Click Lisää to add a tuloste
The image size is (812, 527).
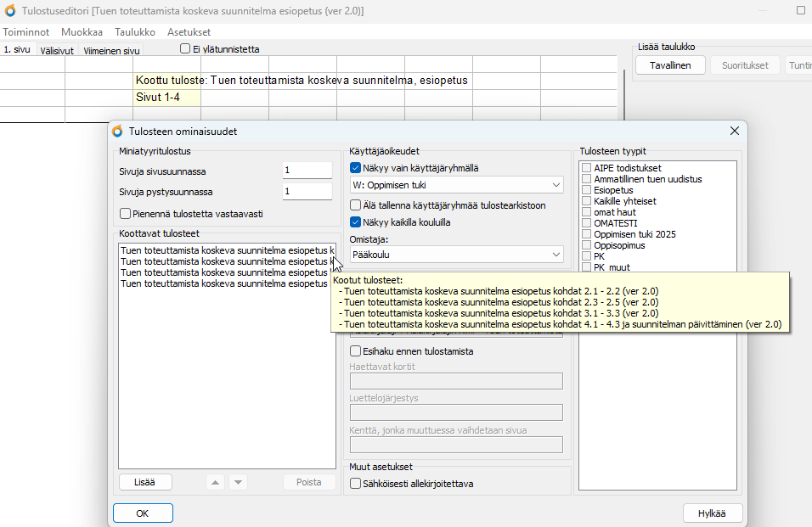click(x=145, y=482)
